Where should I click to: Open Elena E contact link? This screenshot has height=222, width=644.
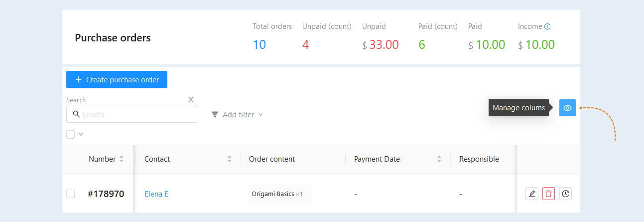(156, 194)
